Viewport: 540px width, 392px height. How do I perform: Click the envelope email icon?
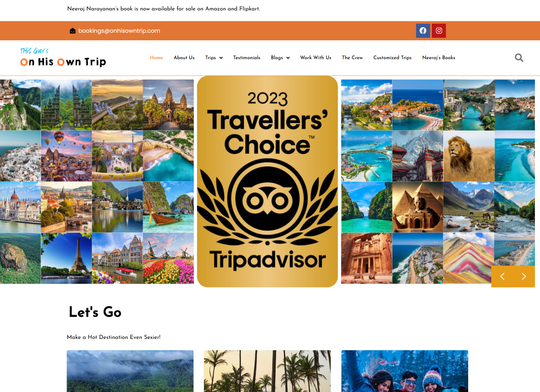(x=73, y=31)
